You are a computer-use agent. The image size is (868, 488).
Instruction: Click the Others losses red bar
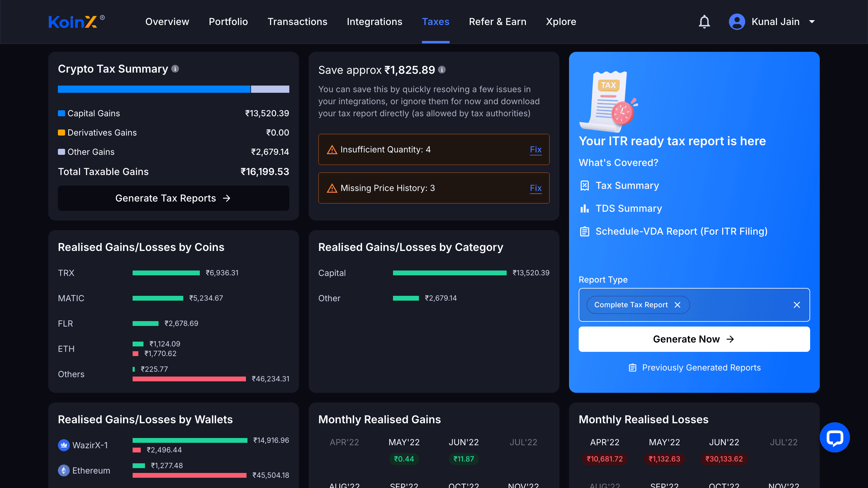pyautogui.click(x=189, y=379)
